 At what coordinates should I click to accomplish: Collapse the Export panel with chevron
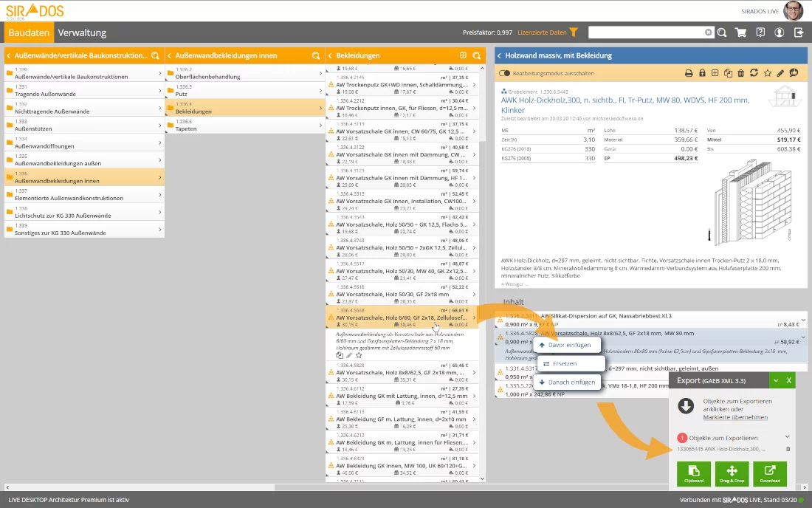[x=775, y=380]
